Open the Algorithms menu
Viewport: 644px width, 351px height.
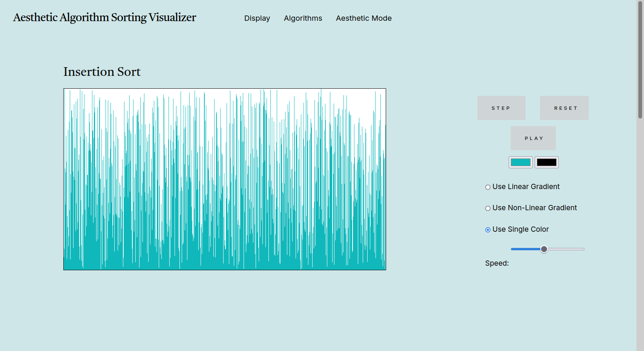click(x=303, y=18)
